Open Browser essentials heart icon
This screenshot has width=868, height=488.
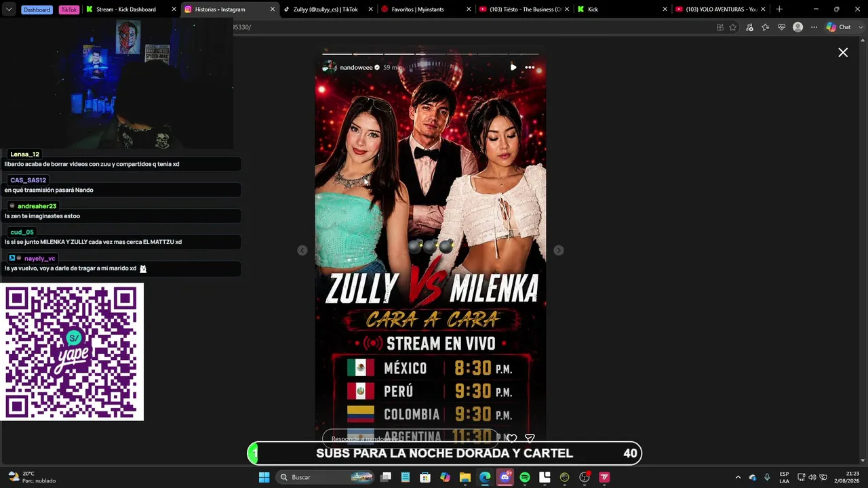pos(782,27)
